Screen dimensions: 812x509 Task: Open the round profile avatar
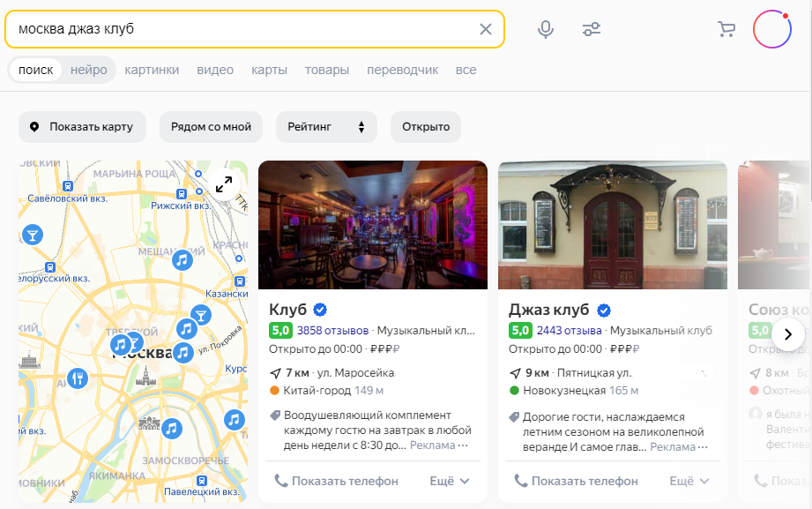pos(772,29)
